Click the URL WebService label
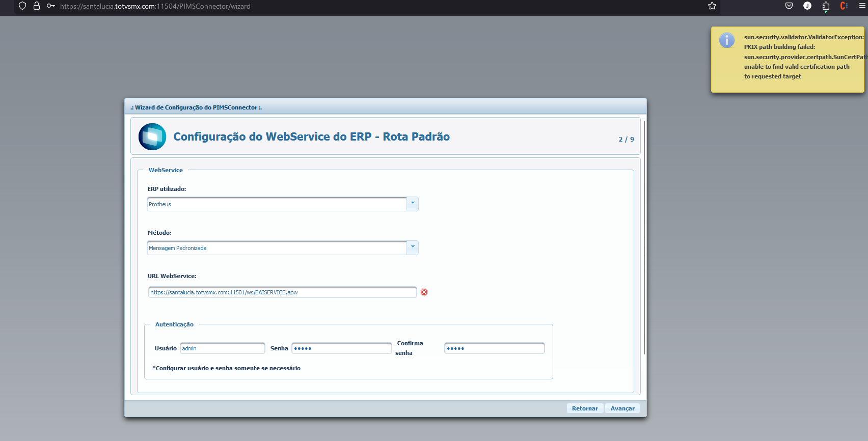The image size is (868, 441). [172, 276]
